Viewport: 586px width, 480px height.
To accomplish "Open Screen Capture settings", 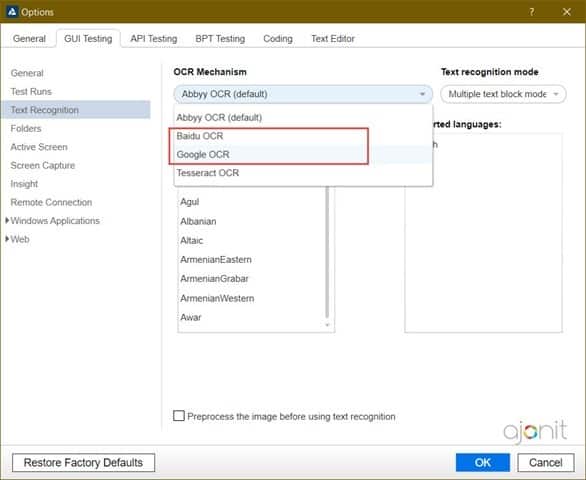I will point(43,165).
